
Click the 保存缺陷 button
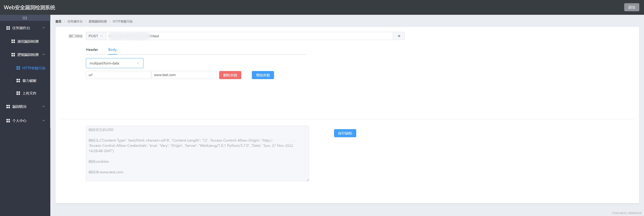tap(345, 133)
